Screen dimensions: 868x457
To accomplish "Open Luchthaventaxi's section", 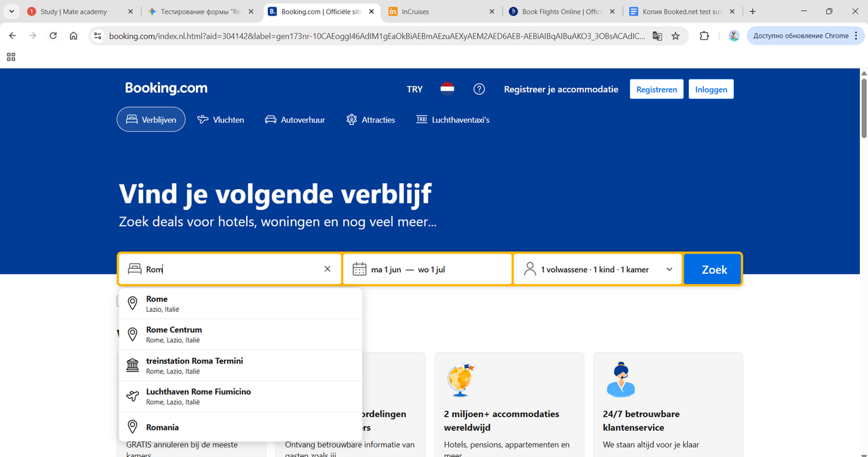I will 452,119.
